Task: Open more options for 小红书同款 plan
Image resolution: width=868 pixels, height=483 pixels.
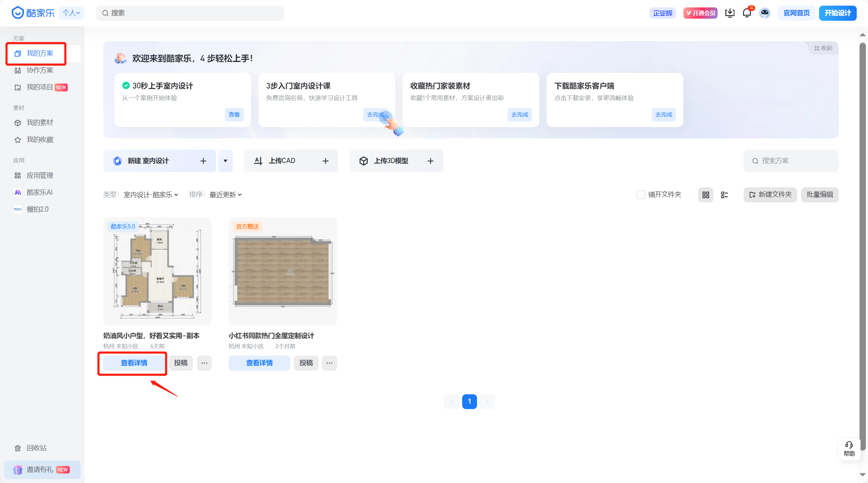Action: (329, 363)
